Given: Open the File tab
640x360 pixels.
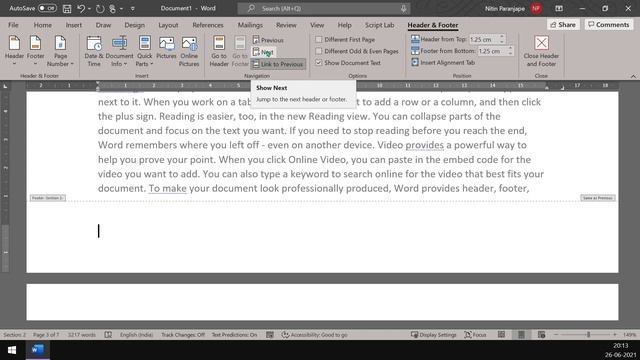Looking at the screenshot, I should click(x=13, y=25).
